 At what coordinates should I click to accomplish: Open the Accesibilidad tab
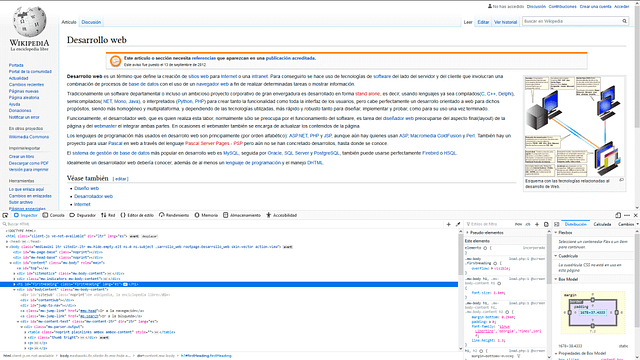pos(281,215)
